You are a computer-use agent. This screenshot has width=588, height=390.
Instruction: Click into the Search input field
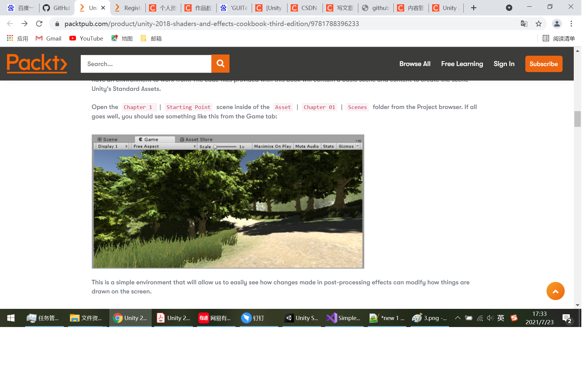[146, 64]
